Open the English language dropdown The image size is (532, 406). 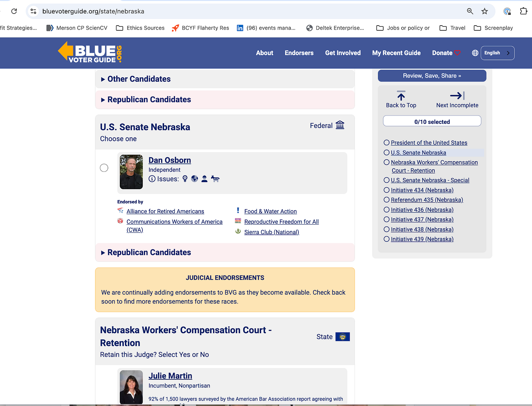pos(497,53)
